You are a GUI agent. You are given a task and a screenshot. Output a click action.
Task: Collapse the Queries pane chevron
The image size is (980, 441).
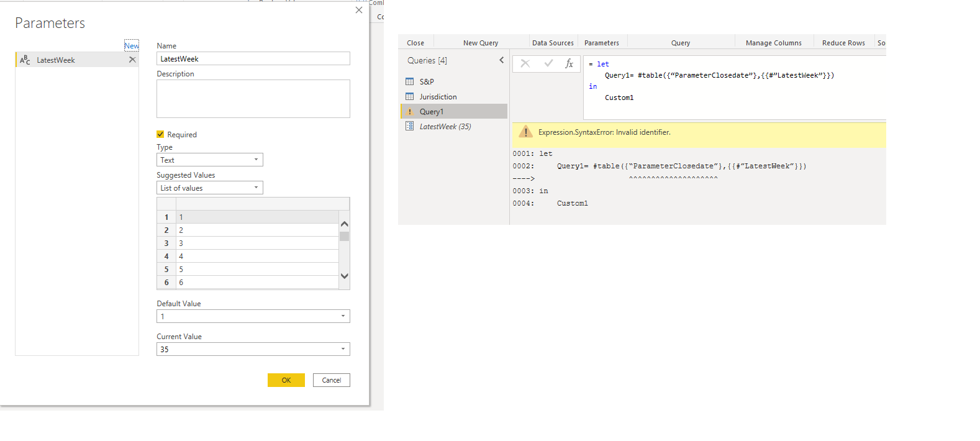(x=501, y=60)
